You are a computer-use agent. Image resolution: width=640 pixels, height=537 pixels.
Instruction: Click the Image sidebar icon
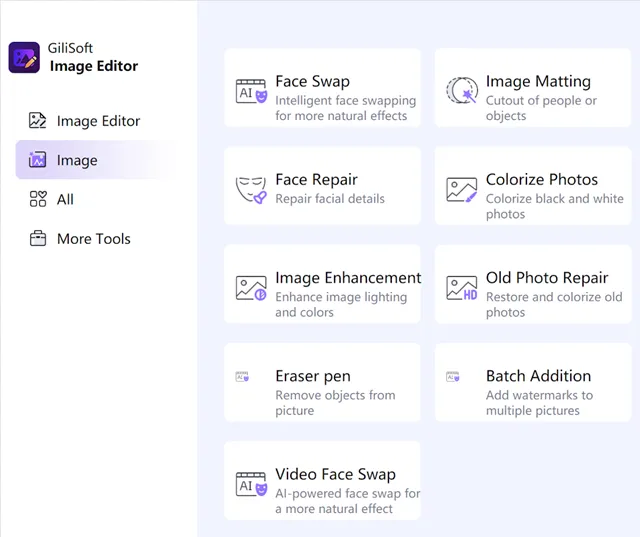38,160
